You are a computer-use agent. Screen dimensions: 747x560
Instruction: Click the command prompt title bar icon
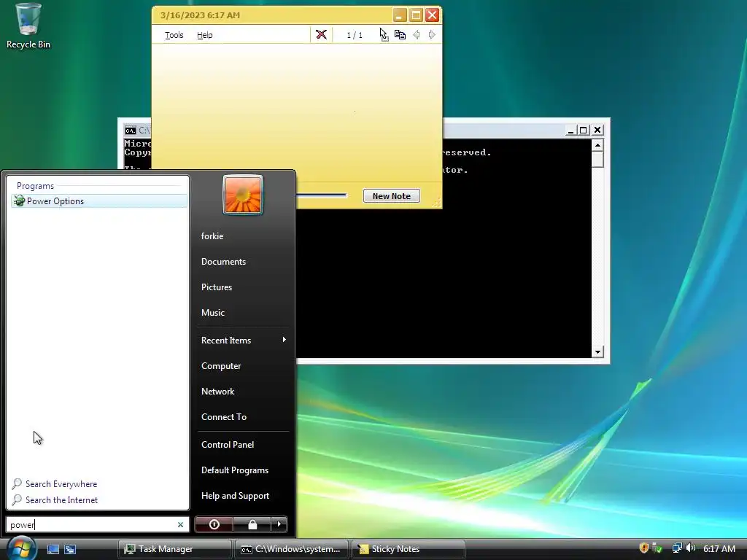(131, 131)
